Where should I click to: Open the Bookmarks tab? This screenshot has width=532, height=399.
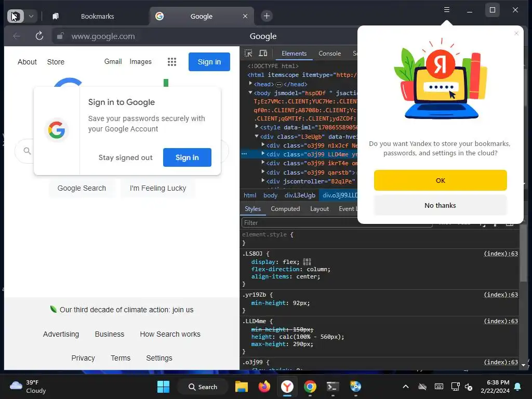click(97, 16)
